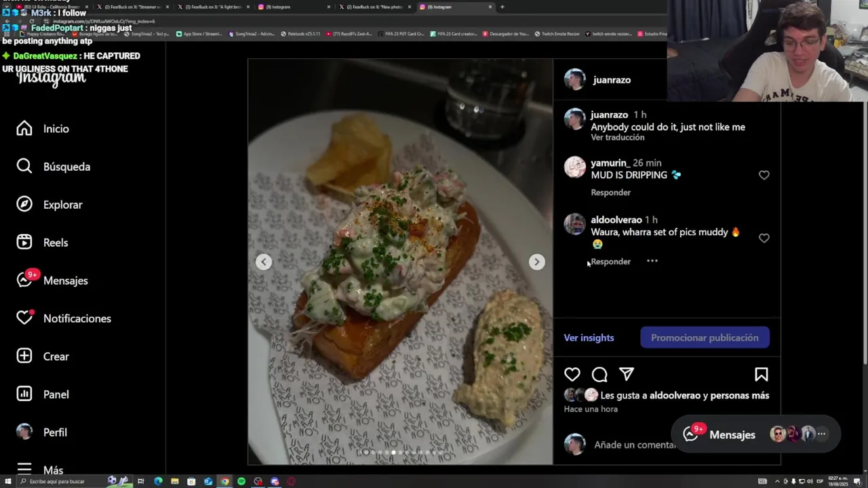Open a new browser tab

[502, 7]
